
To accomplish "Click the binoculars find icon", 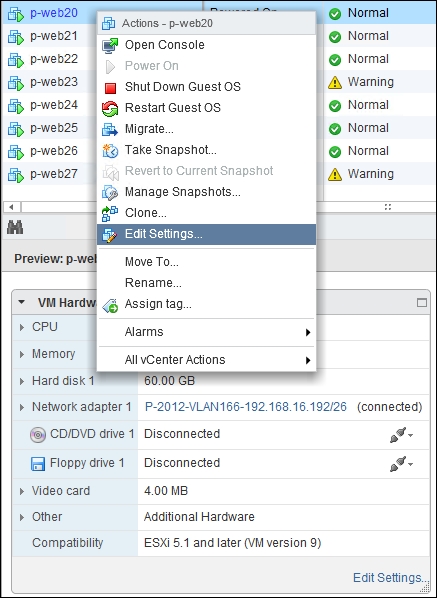I will (x=15, y=228).
